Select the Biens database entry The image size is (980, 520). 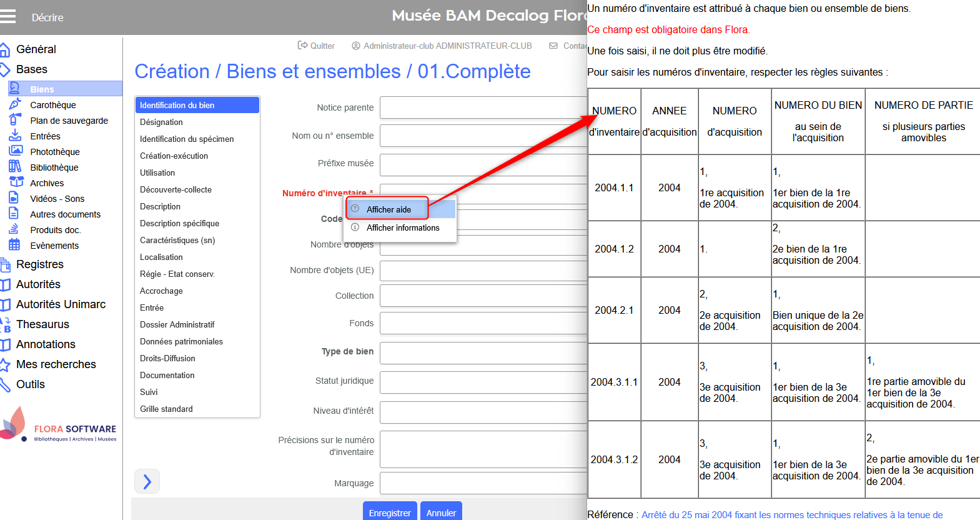(65, 89)
